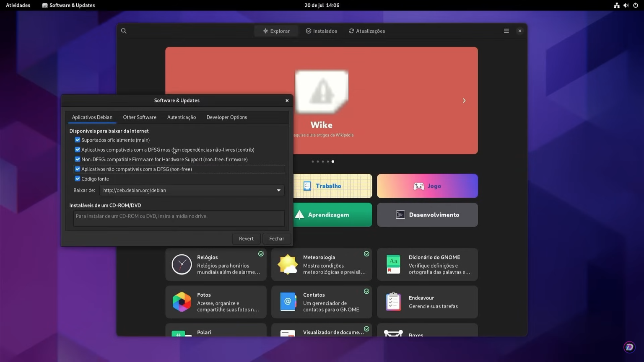This screenshot has width=644, height=362.
Task: Open the Atualizações tab
Action: pyautogui.click(x=366, y=31)
